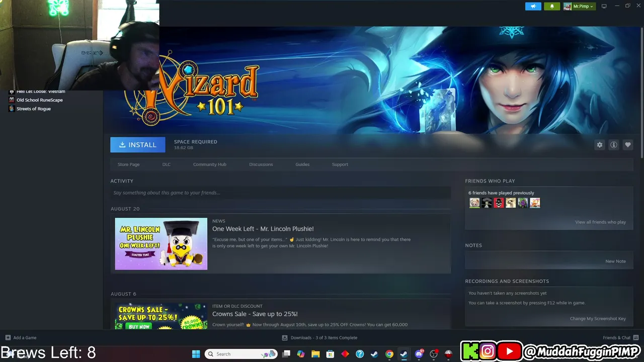Image resolution: width=644 pixels, height=362 pixels.
Task: Favorite Wizard101 with the heart icon
Action: (628, 145)
